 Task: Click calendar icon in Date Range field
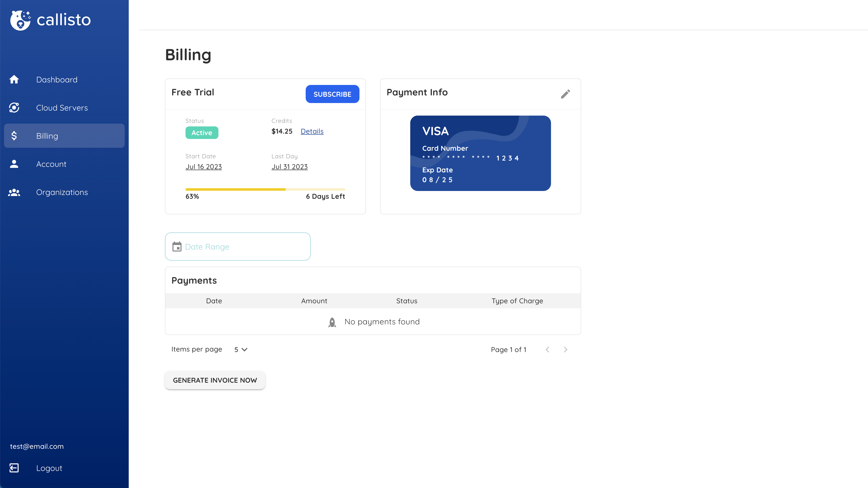point(177,247)
